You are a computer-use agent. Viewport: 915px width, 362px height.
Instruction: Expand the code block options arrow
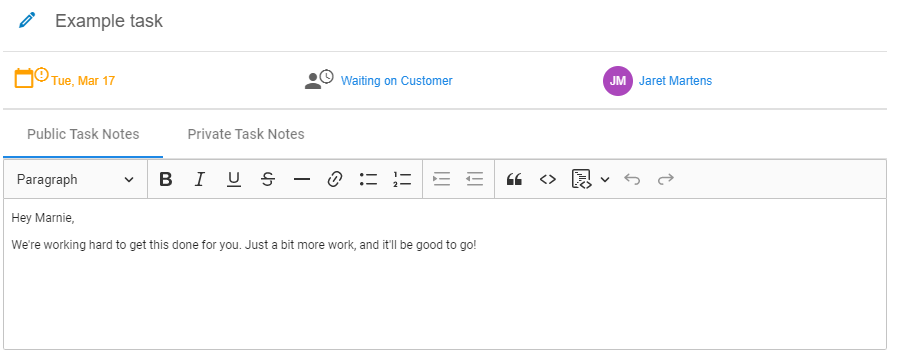pyautogui.click(x=605, y=179)
